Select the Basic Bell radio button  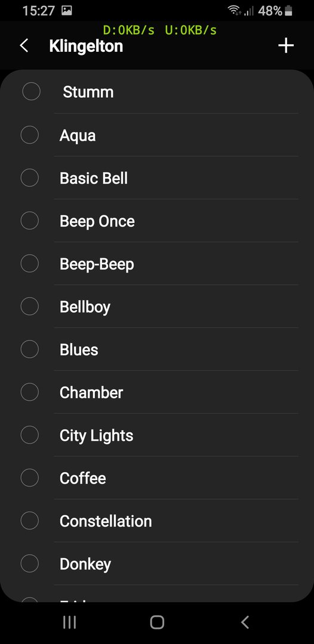click(x=30, y=178)
